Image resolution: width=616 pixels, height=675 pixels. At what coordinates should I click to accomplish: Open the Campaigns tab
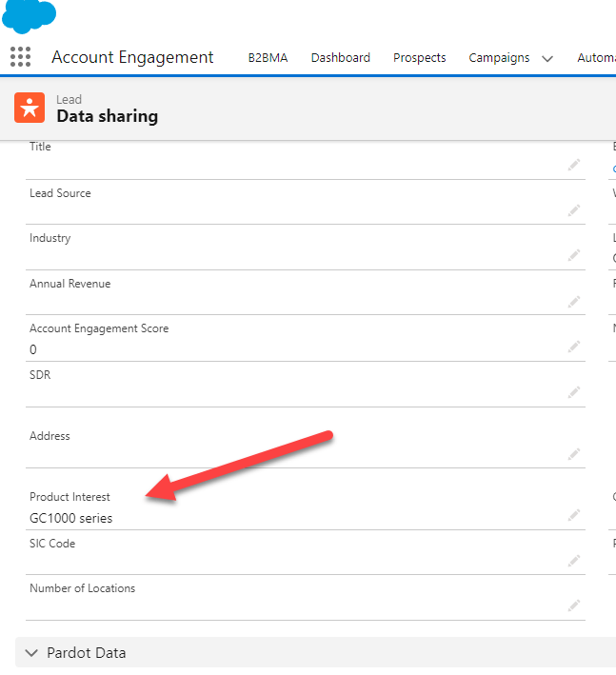tap(499, 58)
